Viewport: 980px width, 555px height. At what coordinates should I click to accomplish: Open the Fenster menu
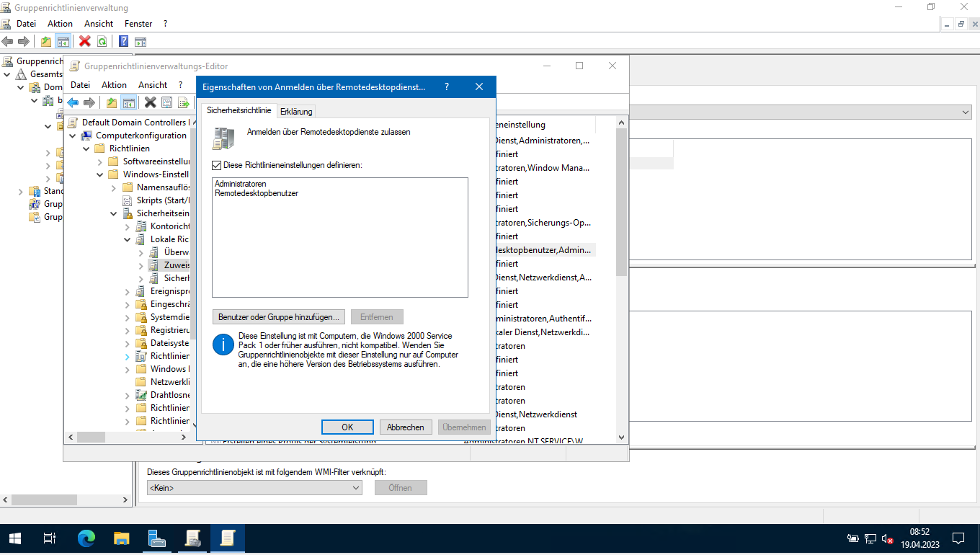[x=138, y=24]
